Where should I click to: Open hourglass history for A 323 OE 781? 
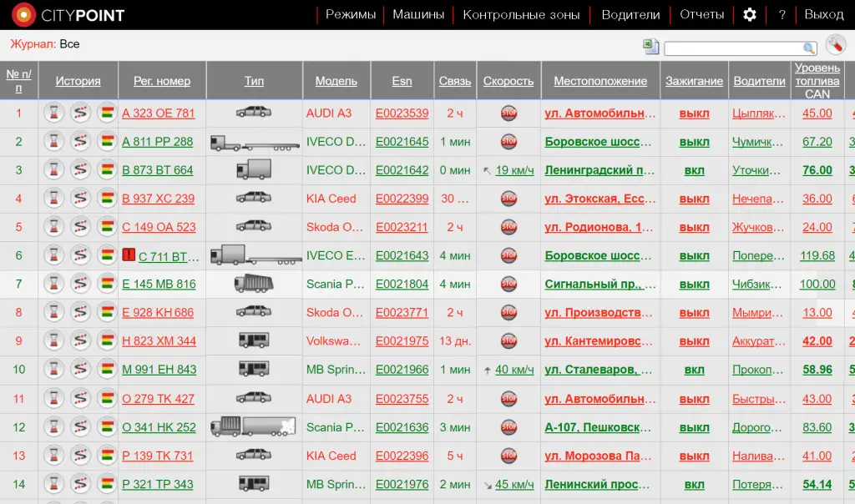pos(53,113)
